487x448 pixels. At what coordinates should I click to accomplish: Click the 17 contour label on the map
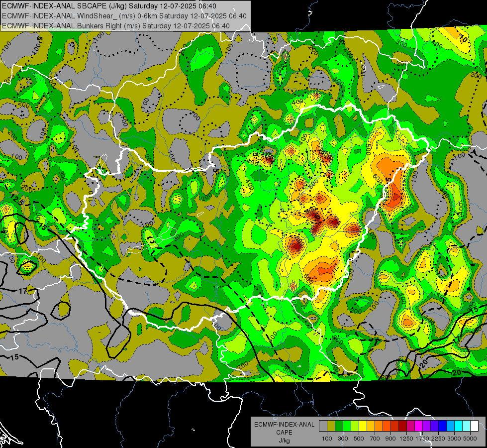(23, 291)
